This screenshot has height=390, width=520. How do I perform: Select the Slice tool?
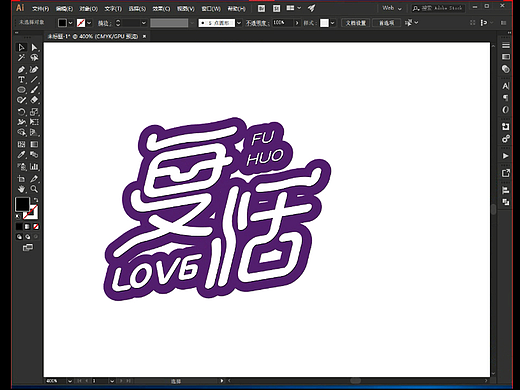point(34,179)
